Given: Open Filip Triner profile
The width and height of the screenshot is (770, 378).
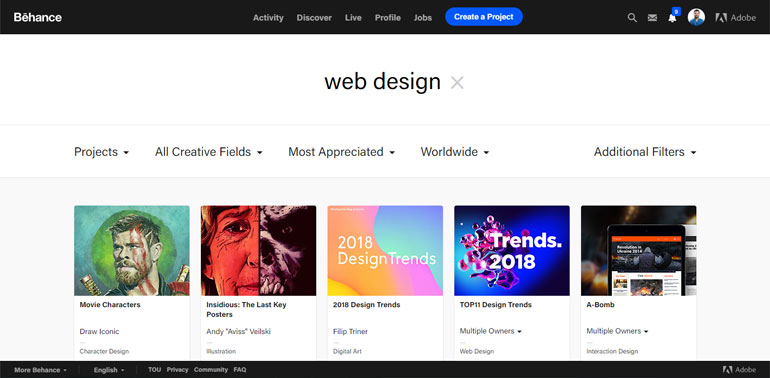Looking at the screenshot, I should (350, 331).
